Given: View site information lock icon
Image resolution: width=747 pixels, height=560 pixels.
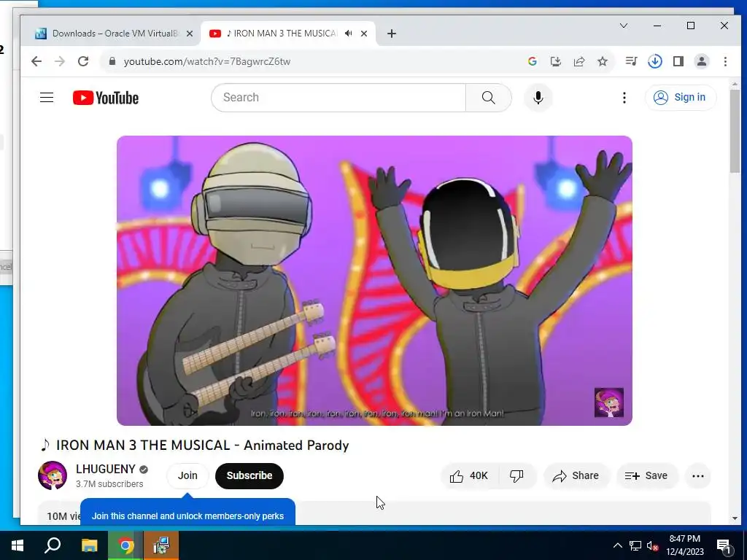Looking at the screenshot, I should click(112, 61).
